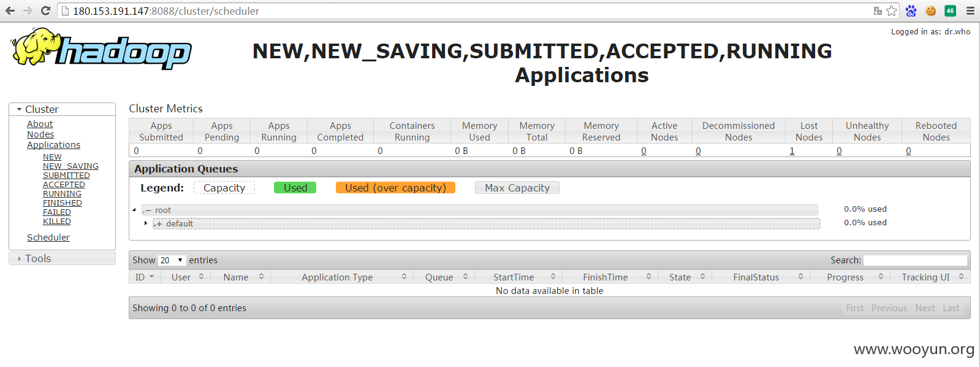The width and height of the screenshot is (980, 367).
Task: Open the Unhealthy Nodes count link
Action: pyautogui.click(x=839, y=151)
